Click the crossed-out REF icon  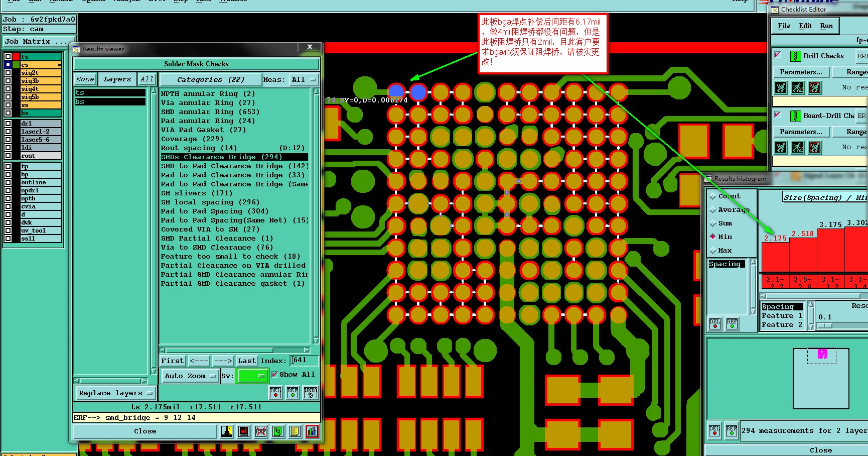(x=261, y=431)
